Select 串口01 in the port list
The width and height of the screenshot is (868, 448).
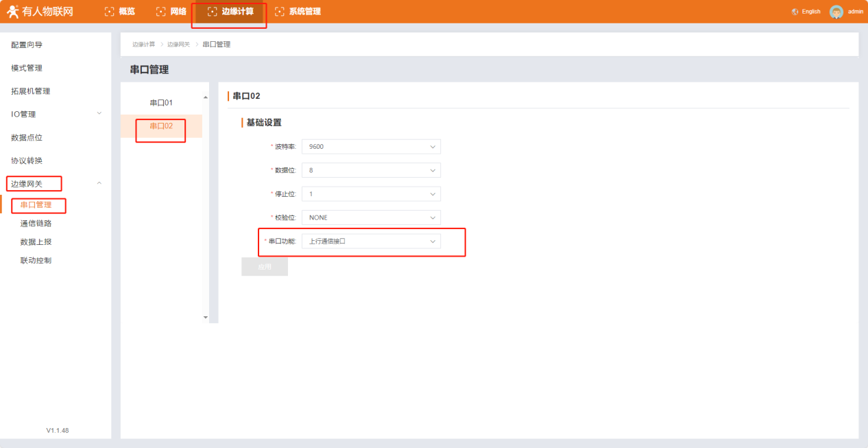161,103
